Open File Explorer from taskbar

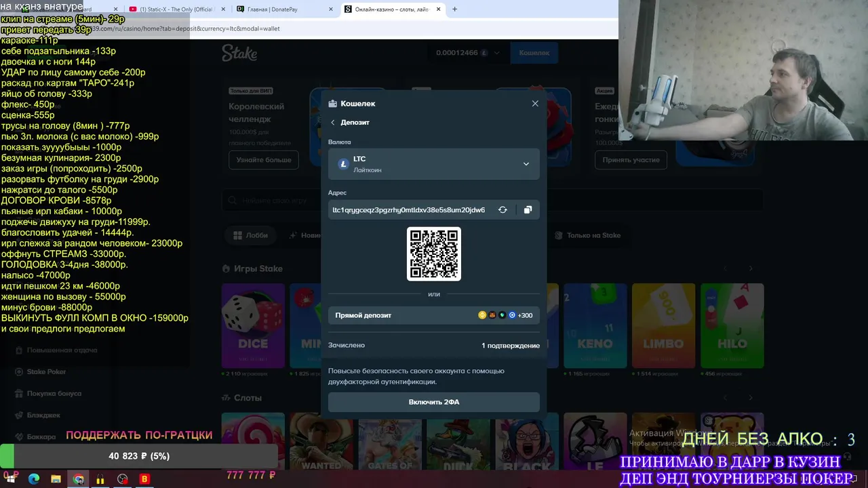pos(56,479)
